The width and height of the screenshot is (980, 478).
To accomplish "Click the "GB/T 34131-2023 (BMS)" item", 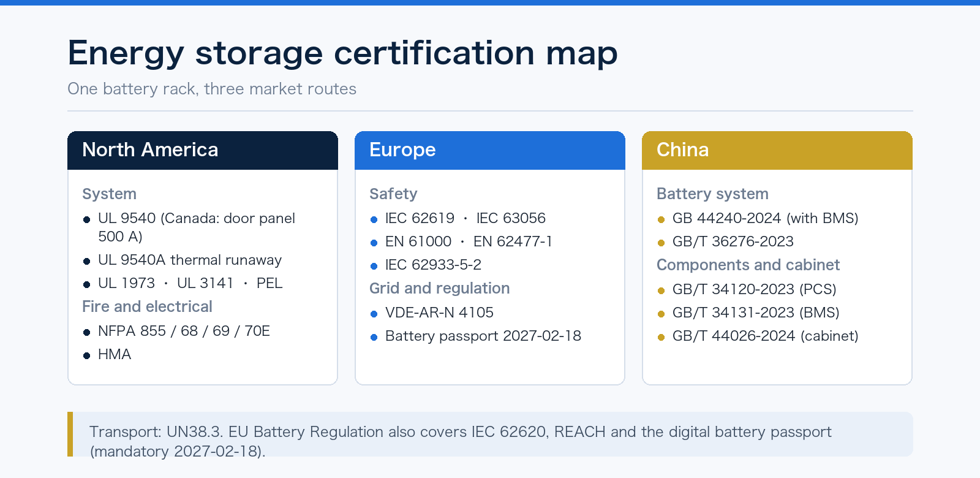I will [x=756, y=313].
